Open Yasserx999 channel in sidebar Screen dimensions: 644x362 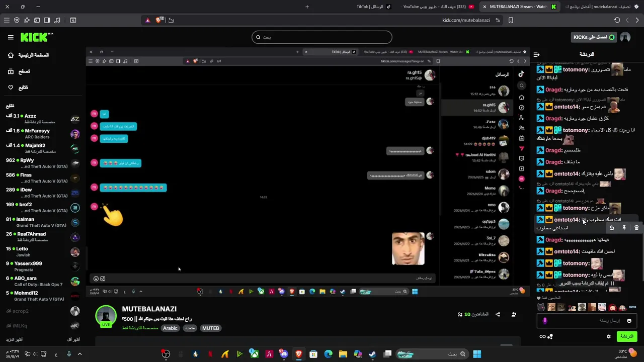point(43,266)
